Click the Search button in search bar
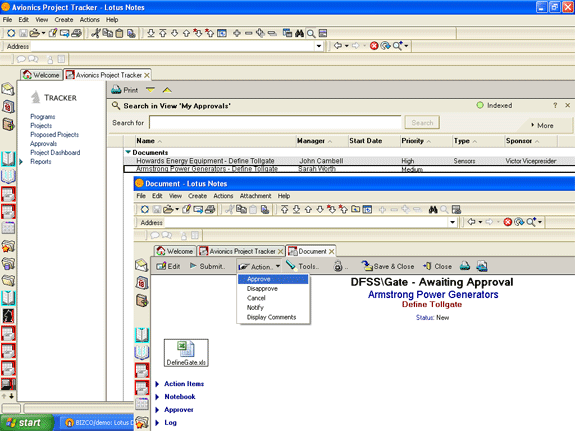This screenshot has width=575, height=431. point(422,123)
